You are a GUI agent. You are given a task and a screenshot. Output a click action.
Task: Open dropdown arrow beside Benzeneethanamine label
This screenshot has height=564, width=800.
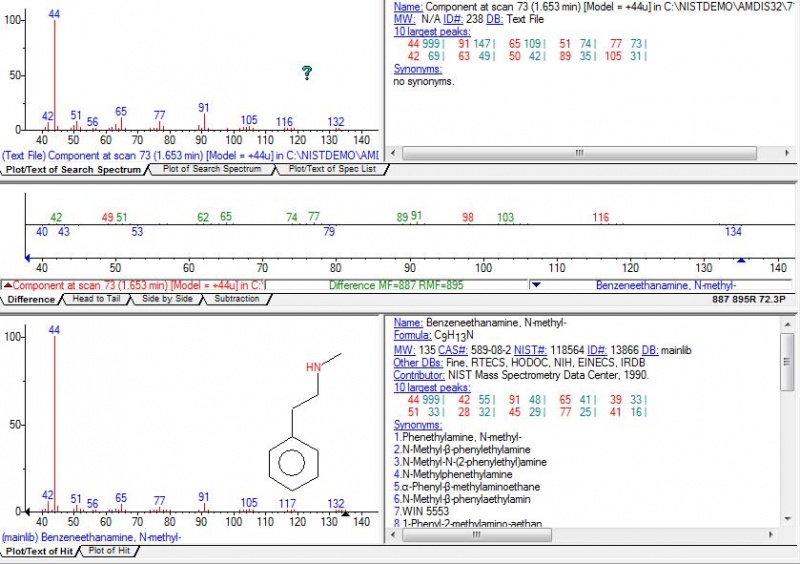point(535,285)
